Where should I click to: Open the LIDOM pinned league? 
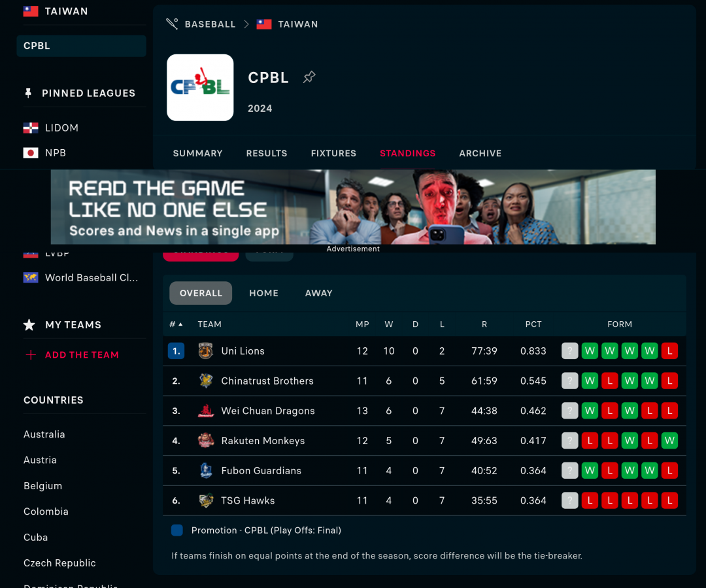(x=61, y=128)
